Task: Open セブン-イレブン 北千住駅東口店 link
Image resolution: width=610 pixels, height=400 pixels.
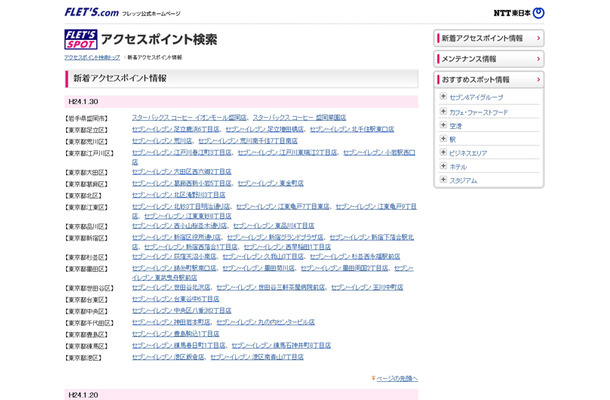Action: click(x=352, y=129)
